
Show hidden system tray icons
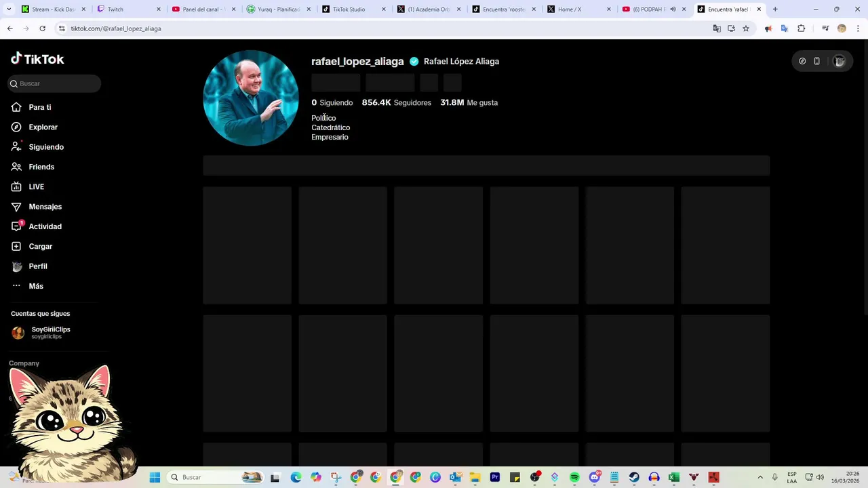coord(760,477)
